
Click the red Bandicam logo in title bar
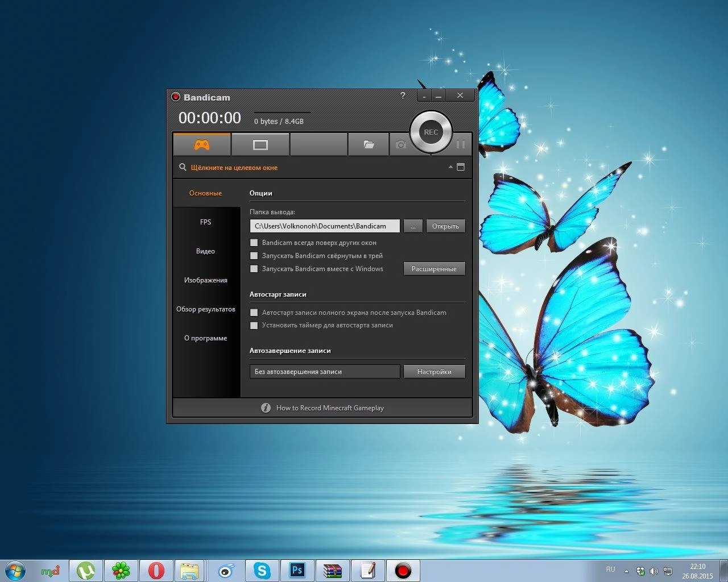(176, 97)
